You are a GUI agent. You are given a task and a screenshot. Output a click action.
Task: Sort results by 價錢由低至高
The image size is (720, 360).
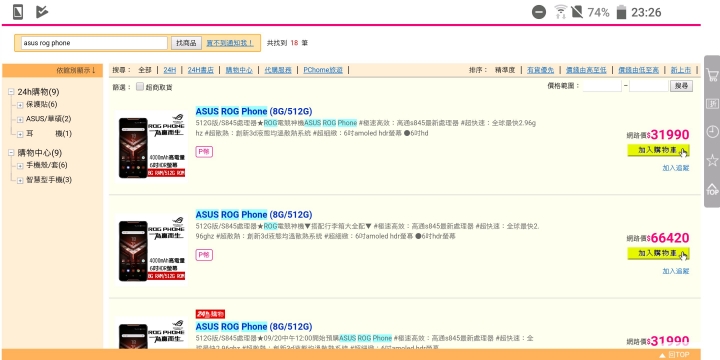click(638, 70)
